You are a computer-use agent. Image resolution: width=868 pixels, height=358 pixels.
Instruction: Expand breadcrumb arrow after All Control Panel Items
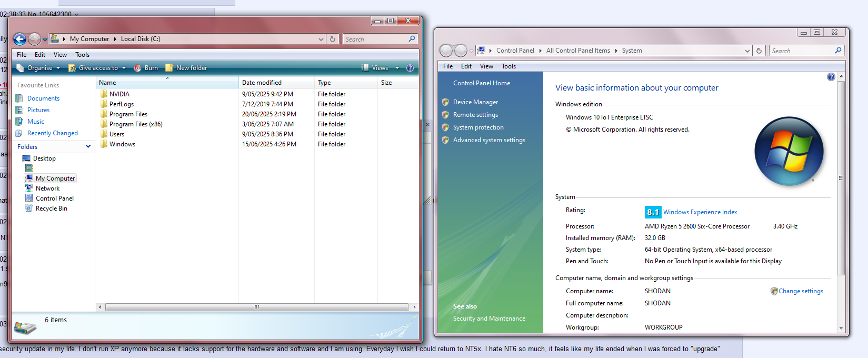point(616,51)
